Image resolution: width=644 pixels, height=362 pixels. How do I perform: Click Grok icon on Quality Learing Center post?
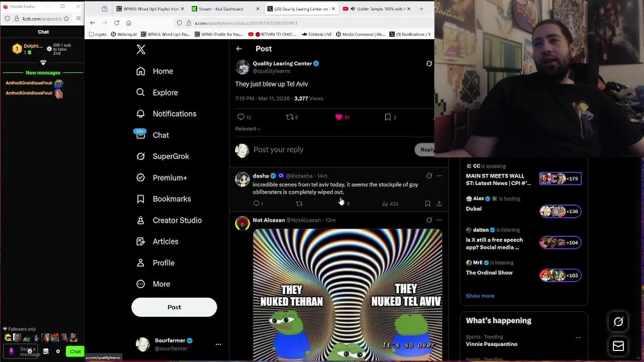point(429,64)
